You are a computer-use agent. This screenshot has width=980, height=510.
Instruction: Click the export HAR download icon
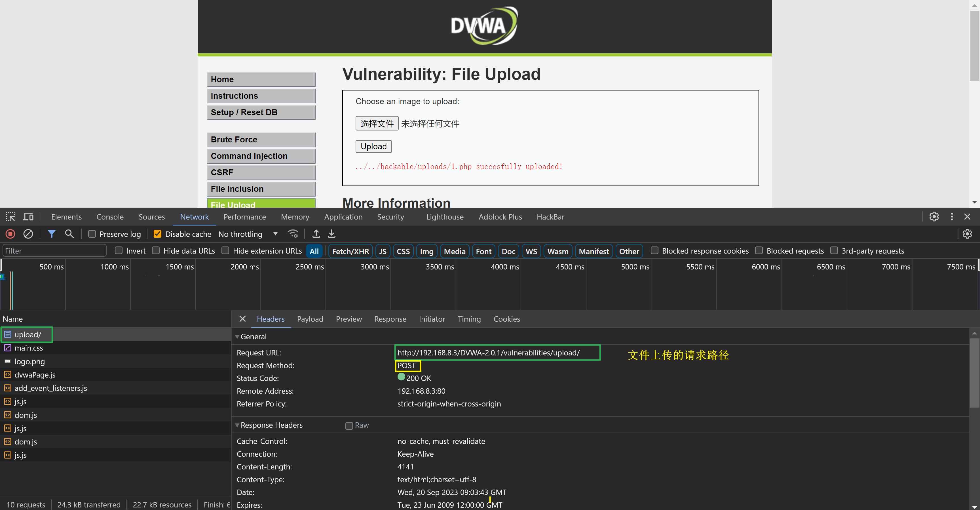(x=332, y=234)
